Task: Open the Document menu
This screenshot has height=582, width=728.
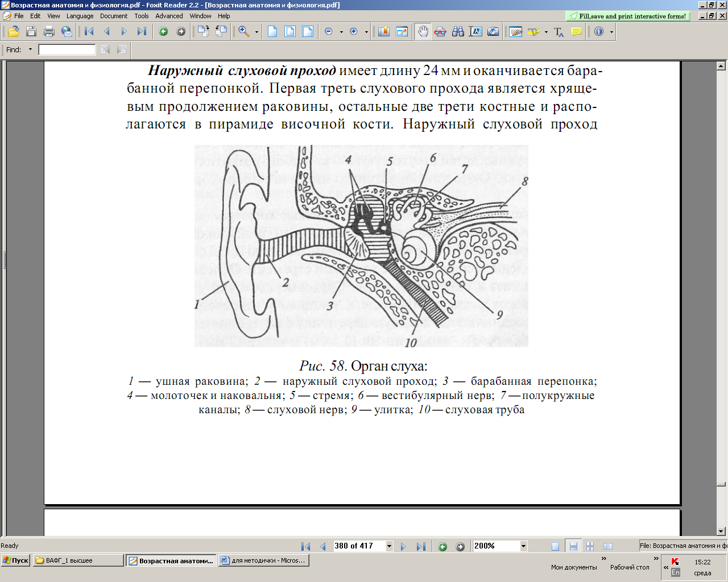Action: click(x=114, y=16)
